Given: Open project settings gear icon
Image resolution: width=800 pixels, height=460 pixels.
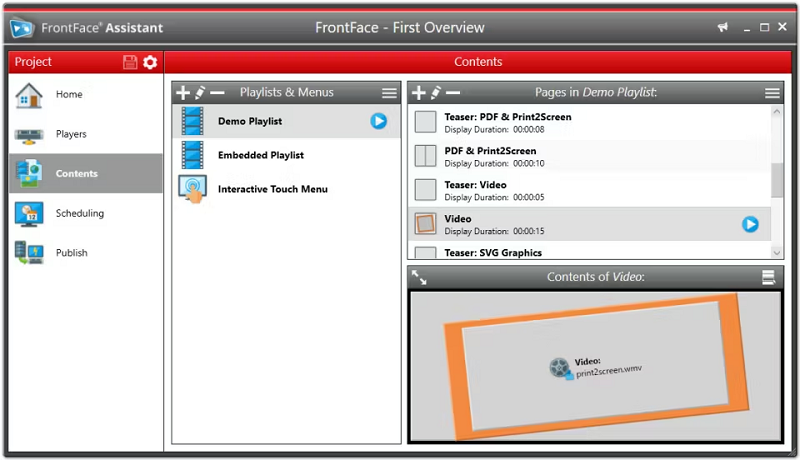Looking at the screenshot, I should pyautogui.click(x=150, y=62).
